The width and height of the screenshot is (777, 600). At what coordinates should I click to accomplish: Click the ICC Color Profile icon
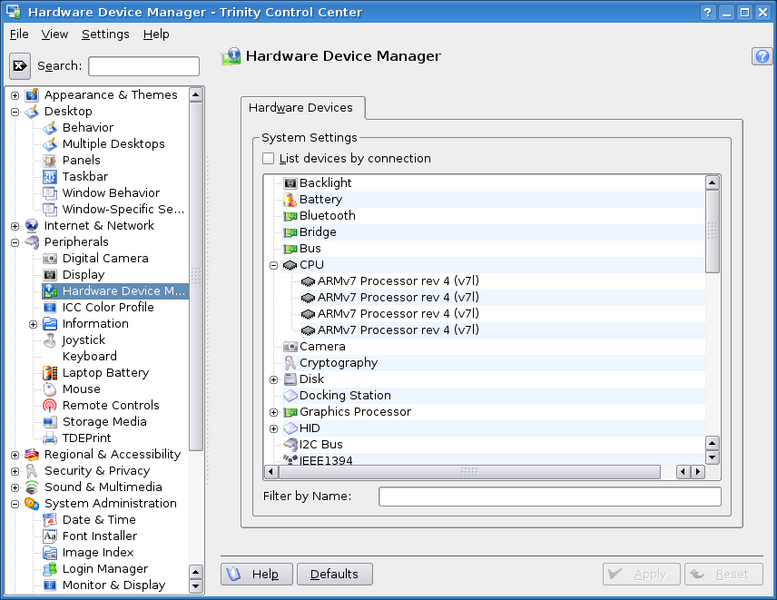(50, 307)
